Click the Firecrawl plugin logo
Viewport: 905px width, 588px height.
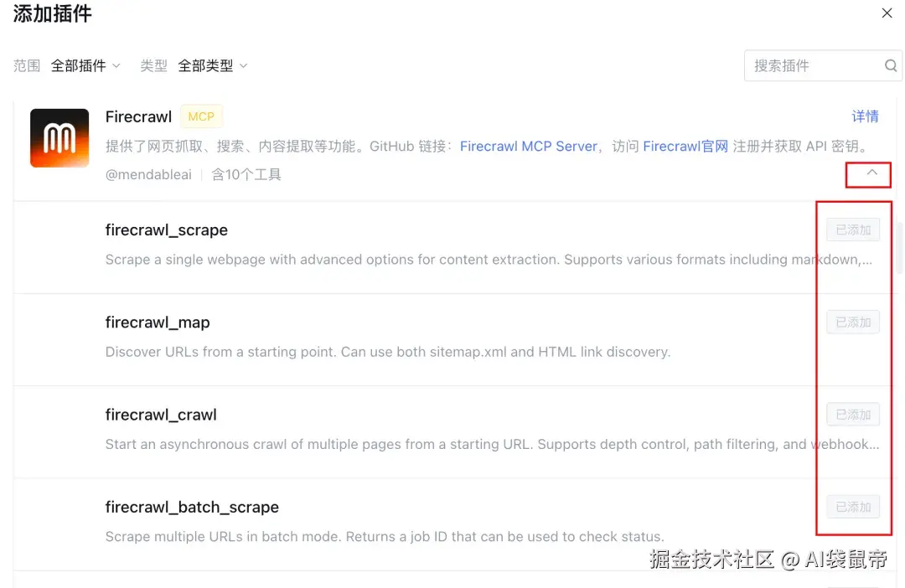[59, 138]
